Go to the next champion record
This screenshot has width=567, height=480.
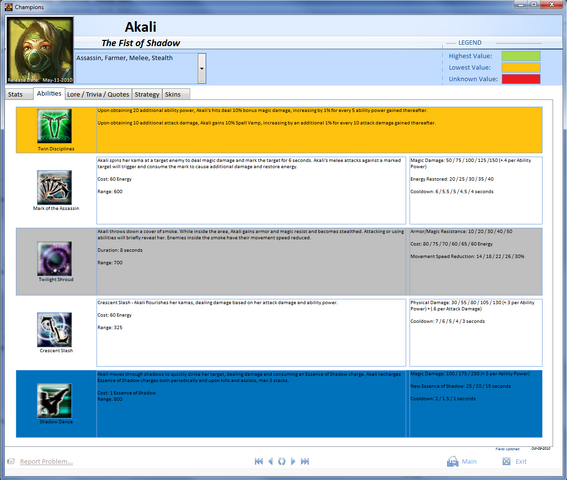(293, 461)
